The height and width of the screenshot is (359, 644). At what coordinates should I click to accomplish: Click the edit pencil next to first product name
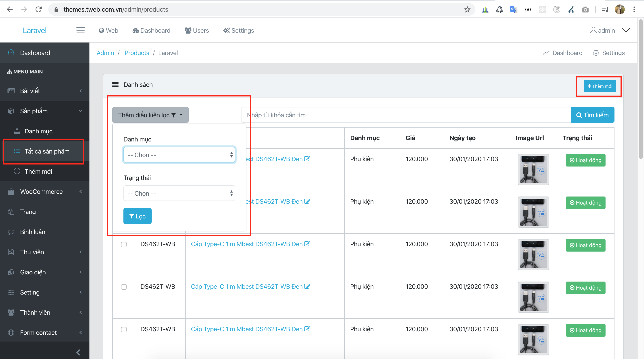pyautogui.click(x=307, y=159)
